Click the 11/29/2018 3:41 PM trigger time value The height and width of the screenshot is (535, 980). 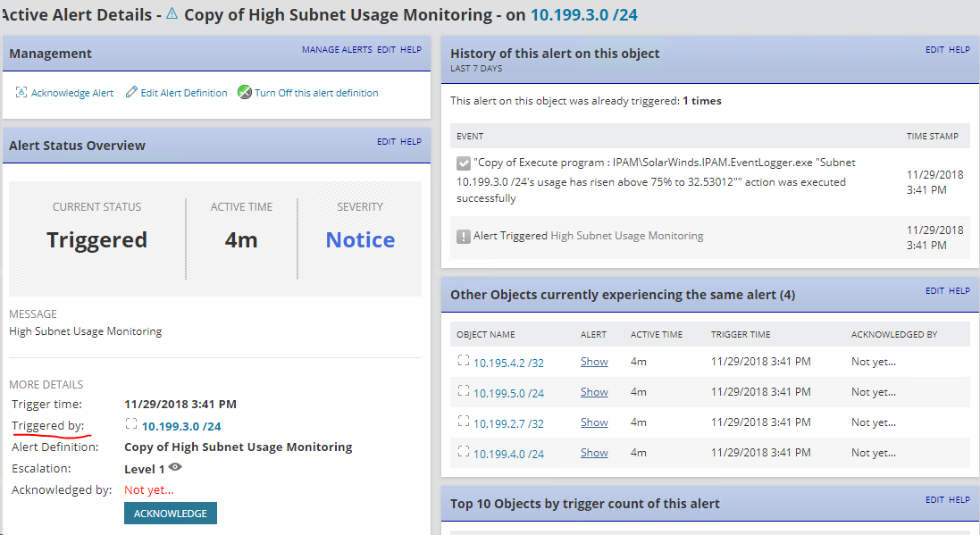point(180,405)
